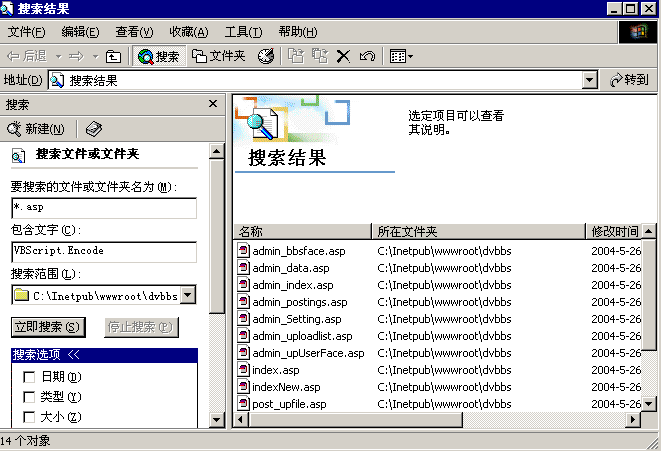
Task: Select admin_Setting.asp file icon
Action: [x=243, y=318]
